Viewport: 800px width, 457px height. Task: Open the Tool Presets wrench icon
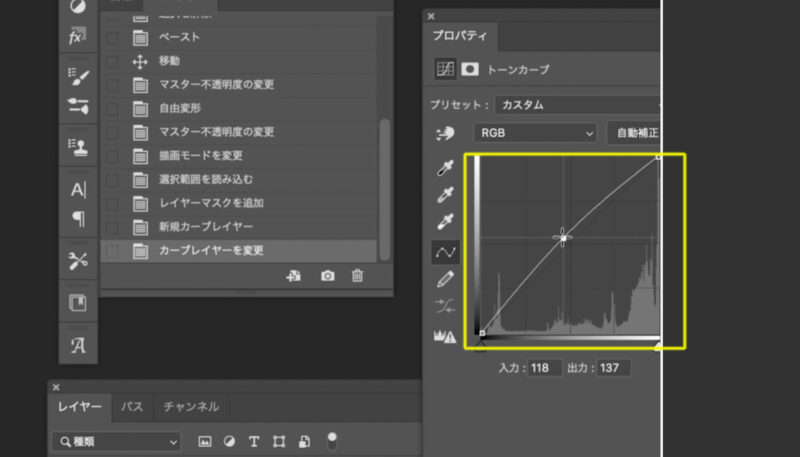[78, 261]
